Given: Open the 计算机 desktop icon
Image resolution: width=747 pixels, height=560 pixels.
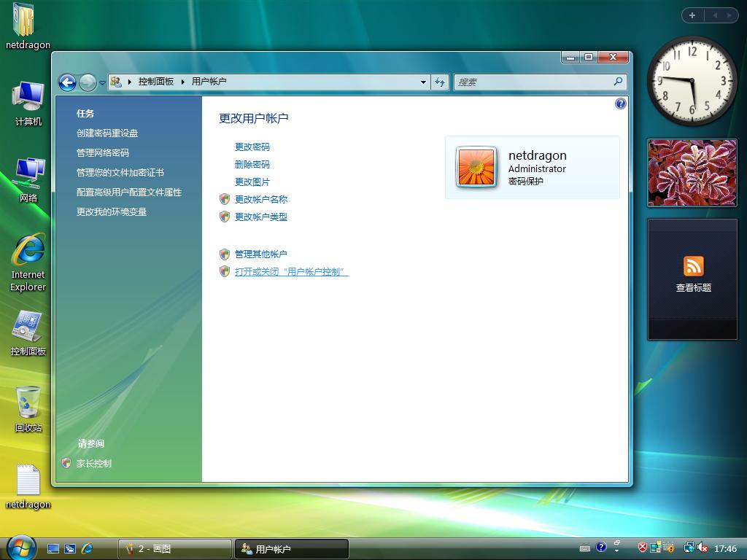Looking at the screenshot, I should (x=28, y=104).
